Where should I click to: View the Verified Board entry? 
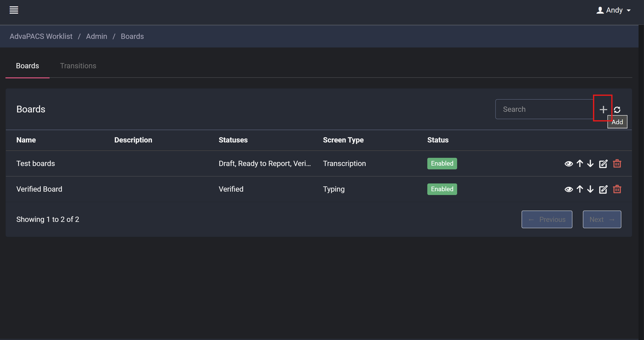click(568, 189)
